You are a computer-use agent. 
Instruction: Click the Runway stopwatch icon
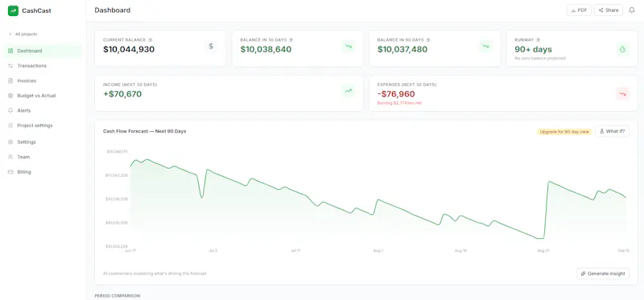tap(622, 50)
